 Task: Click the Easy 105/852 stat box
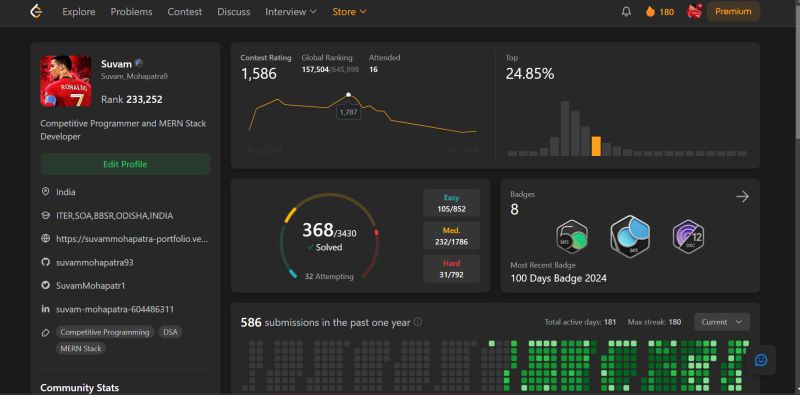452,203
